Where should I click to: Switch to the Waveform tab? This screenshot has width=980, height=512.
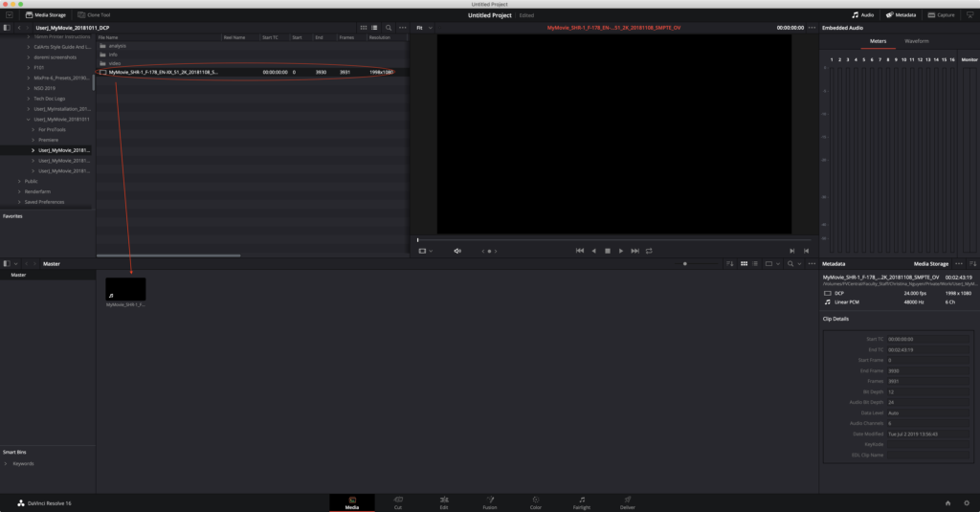[916, 41]
